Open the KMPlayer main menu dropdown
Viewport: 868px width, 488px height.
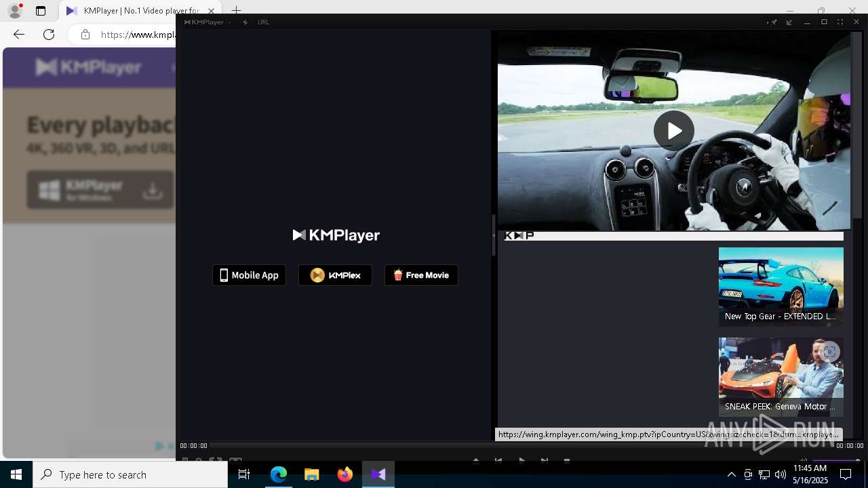208,22
